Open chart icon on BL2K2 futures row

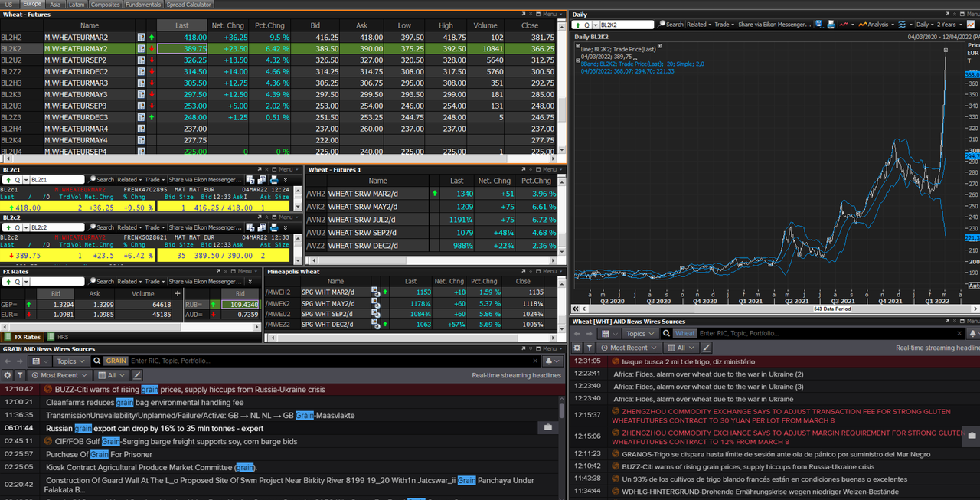tap(142, 48)
